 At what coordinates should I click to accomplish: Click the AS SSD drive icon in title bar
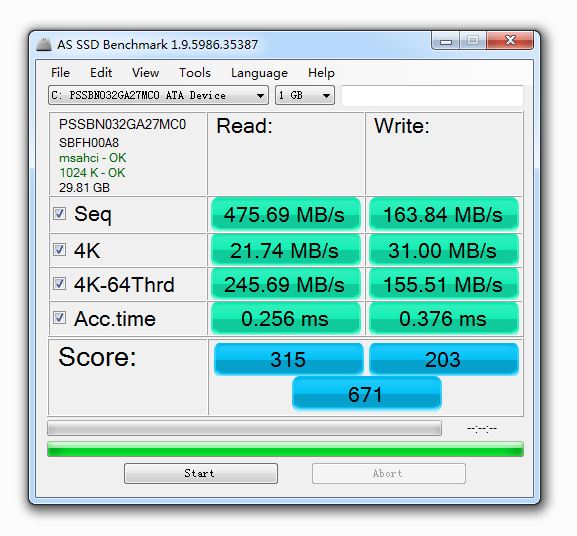[44, 45]
